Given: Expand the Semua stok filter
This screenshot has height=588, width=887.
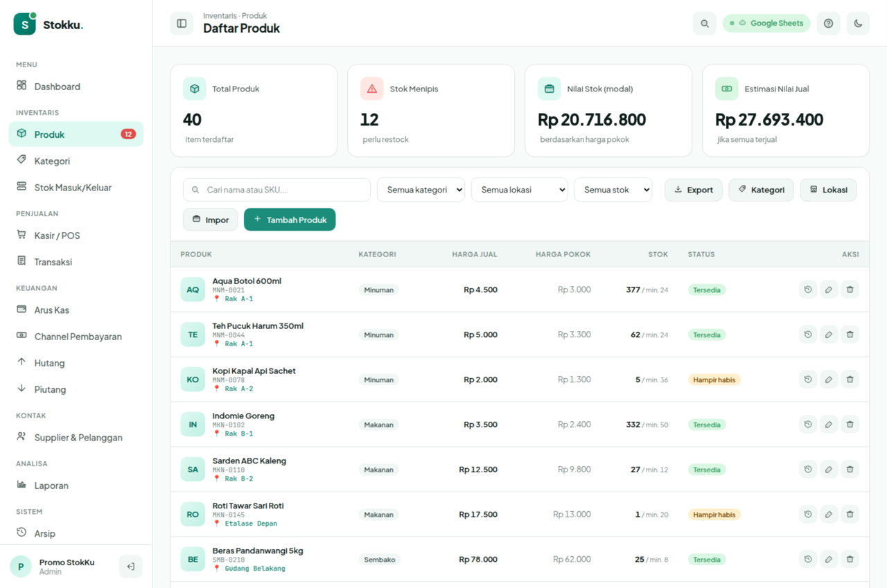Looking at the screenshot, I should pos(613,190).
